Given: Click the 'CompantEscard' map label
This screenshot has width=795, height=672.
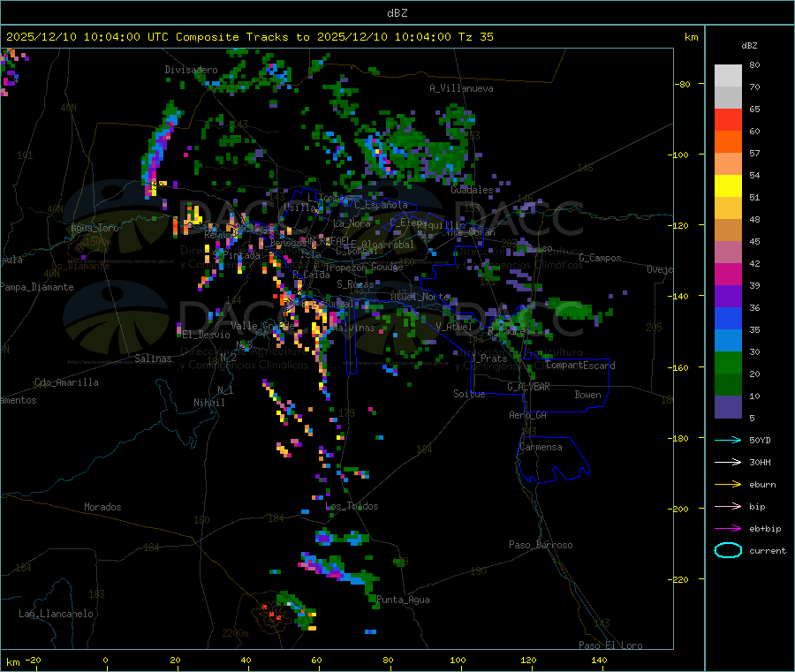Looking at the screenshot, I should [580, 366].
